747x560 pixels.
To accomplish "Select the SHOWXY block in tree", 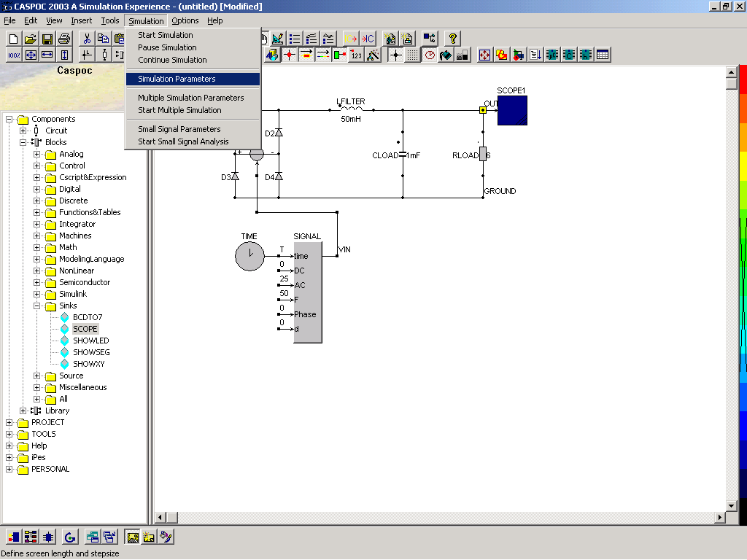I will (x=88, y=364).
